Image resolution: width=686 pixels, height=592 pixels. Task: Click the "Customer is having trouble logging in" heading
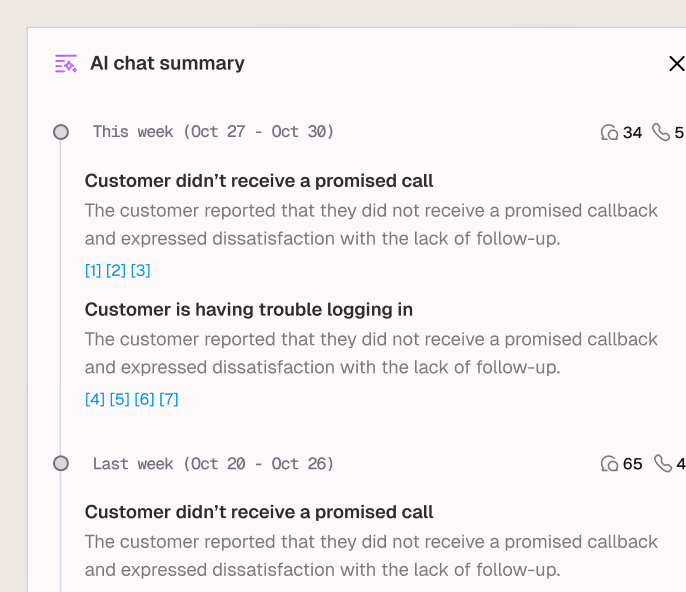[249, 310]
